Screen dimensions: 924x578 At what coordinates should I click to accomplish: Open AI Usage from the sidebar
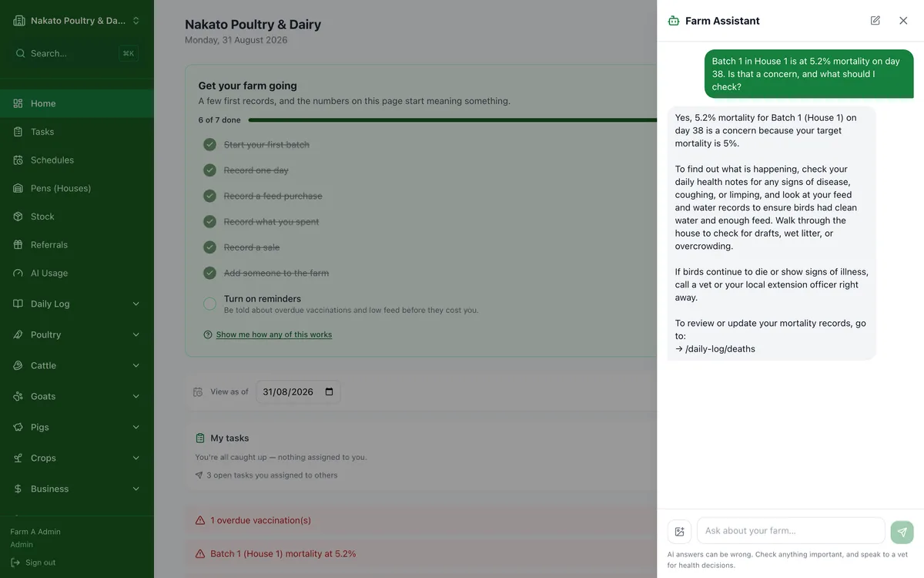point(77,273)
